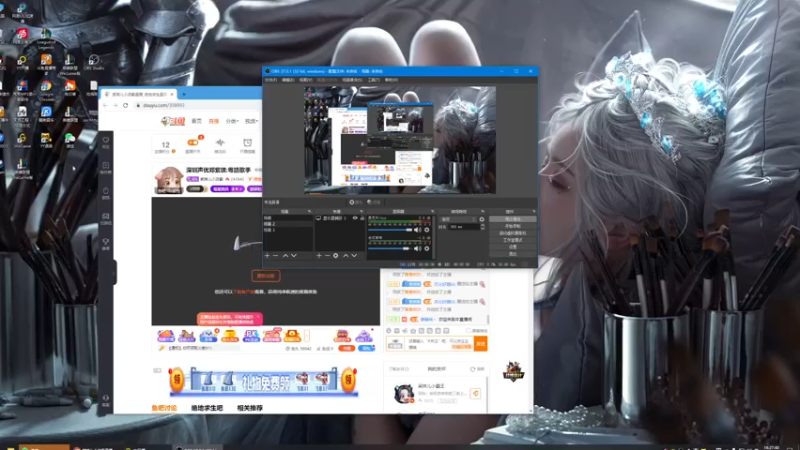Tick the checkbox beside Douyu chat toolbar

(468, 331)
